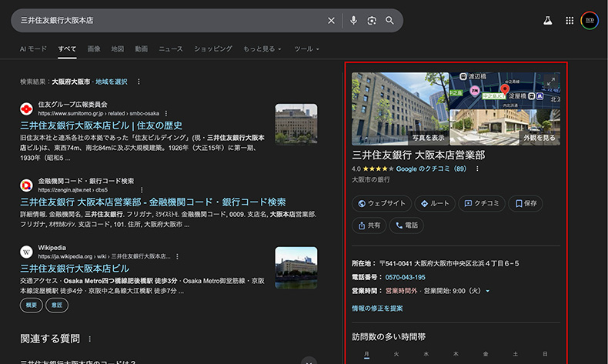Select 火 in popular times
The image size is (608, 364).
tap(396, 354)
